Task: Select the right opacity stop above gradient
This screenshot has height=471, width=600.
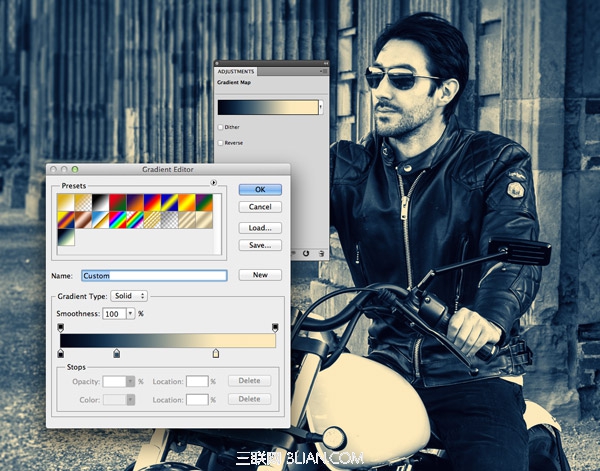Action: (275, 327)
